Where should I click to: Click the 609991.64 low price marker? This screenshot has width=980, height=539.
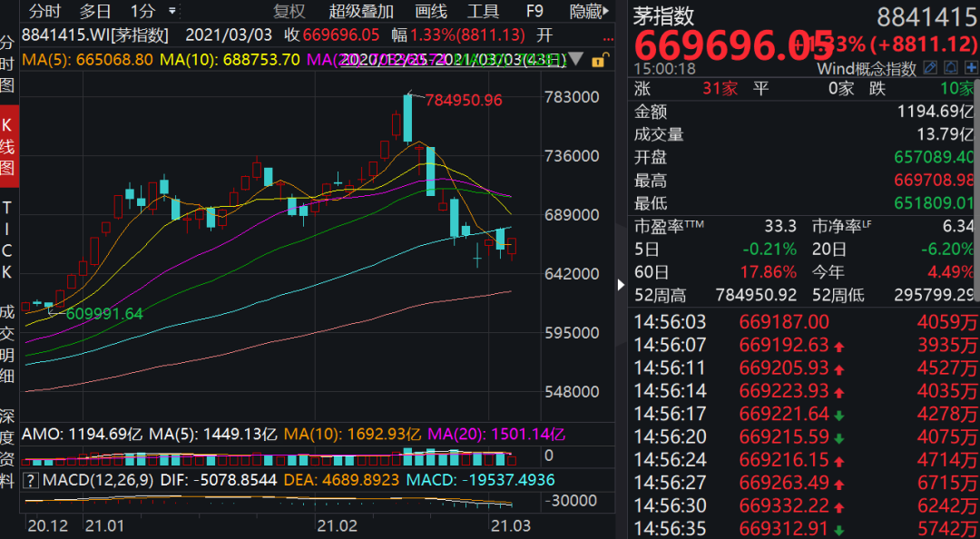pos(104,314)
